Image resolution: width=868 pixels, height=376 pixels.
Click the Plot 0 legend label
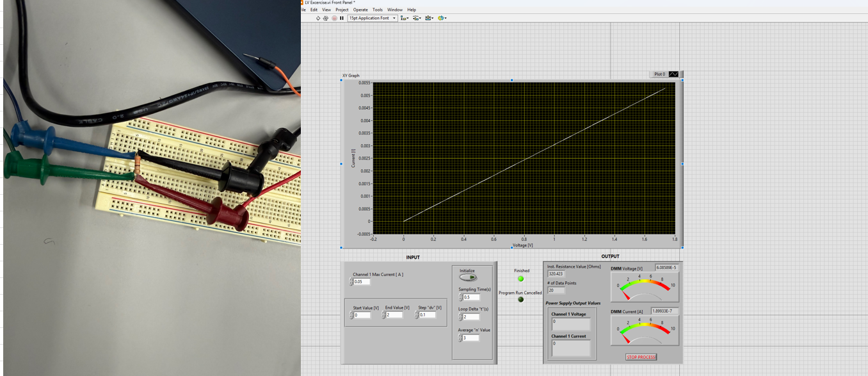[659, 74]
